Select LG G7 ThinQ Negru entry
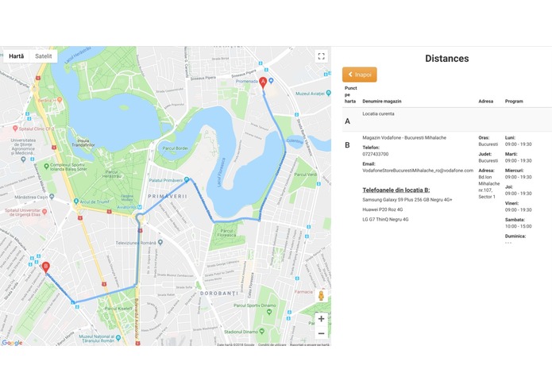Image resolution: width=552 pixels, height=392 pixels. (385, 219)
